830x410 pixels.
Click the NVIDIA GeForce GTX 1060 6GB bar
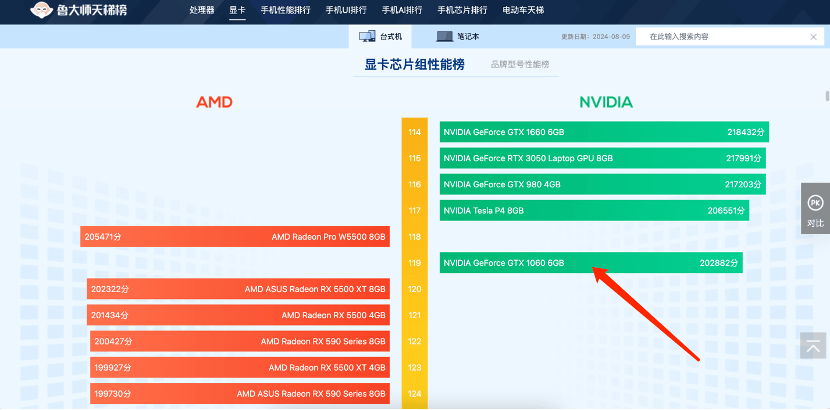(x=590, y=263)
